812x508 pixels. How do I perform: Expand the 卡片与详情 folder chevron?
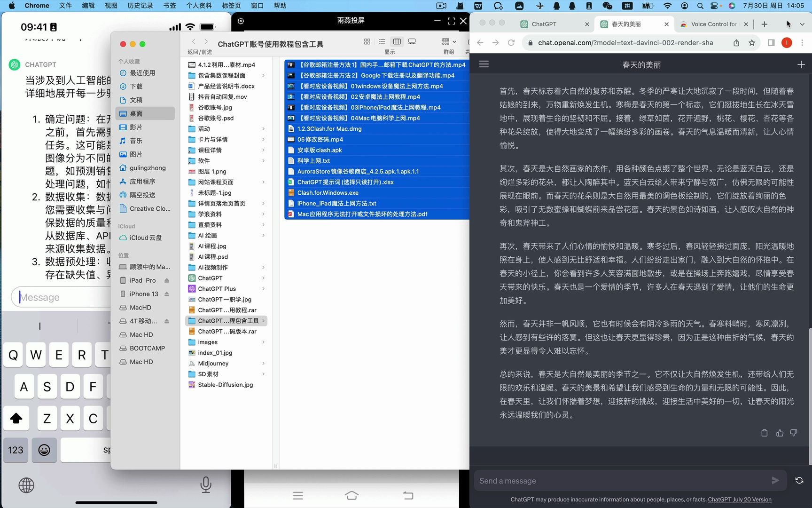click(263, 139)
